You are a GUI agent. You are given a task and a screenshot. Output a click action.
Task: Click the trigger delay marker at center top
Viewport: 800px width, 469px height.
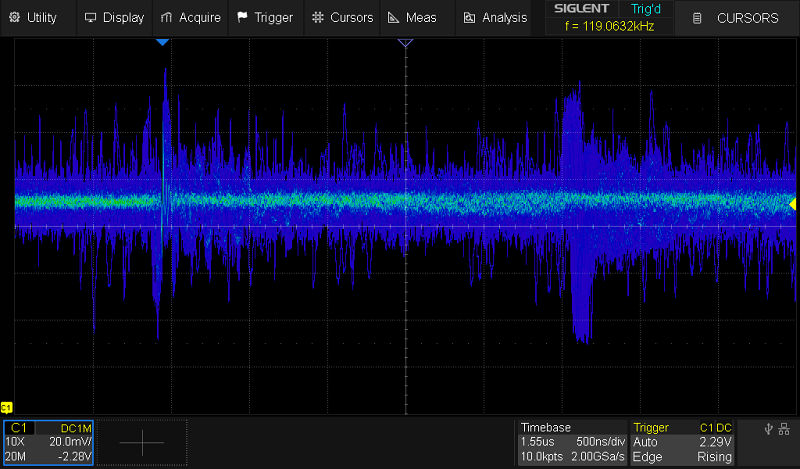[405, 43]
